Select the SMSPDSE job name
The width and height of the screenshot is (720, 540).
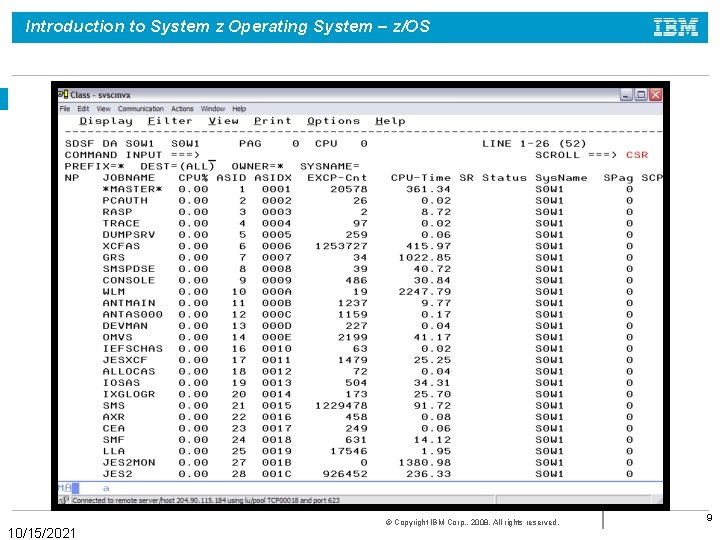tap(129, 269)
